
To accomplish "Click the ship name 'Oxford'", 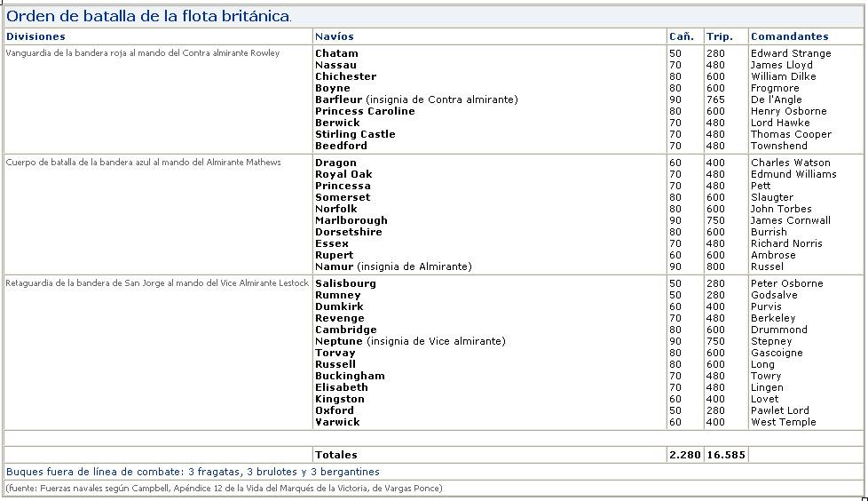I will (335, 410).
